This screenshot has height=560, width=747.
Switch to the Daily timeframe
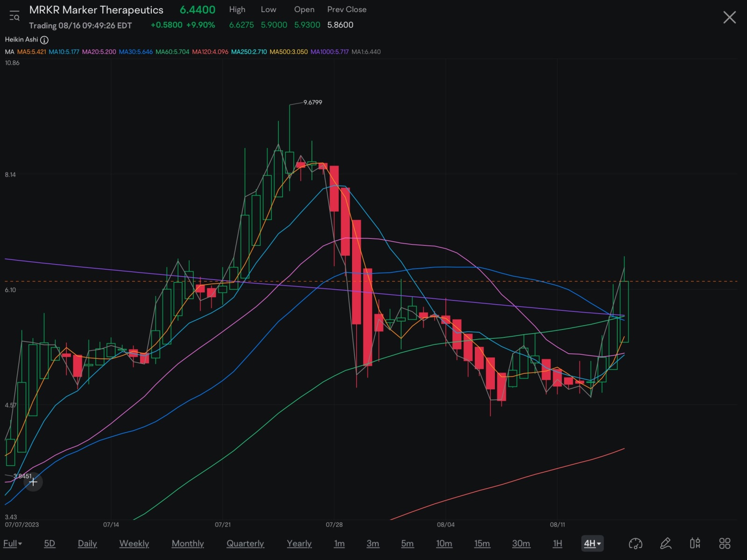coord(87,543)
